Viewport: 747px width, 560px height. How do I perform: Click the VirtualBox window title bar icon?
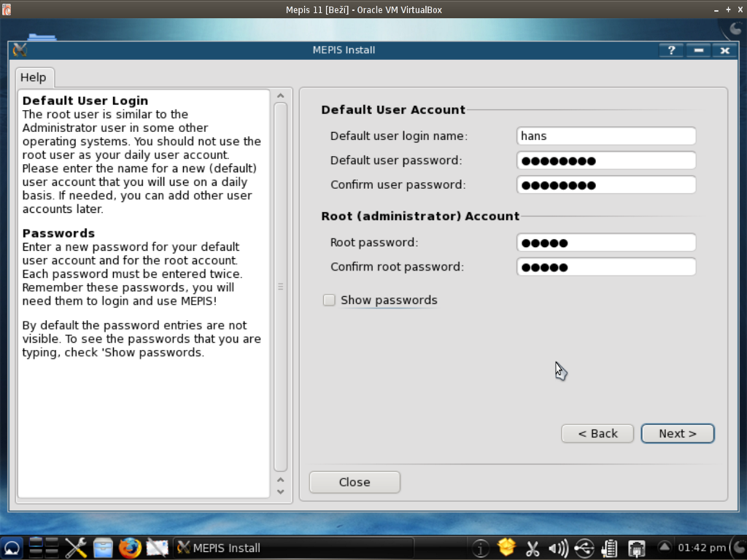6,9
